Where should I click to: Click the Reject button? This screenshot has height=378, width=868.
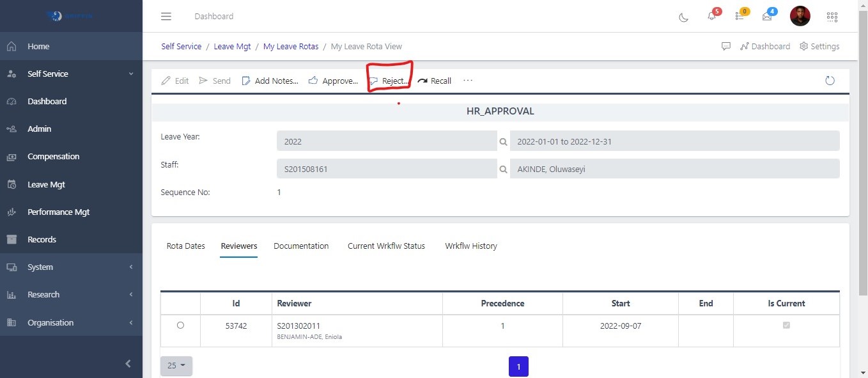(x=389, y=81)
